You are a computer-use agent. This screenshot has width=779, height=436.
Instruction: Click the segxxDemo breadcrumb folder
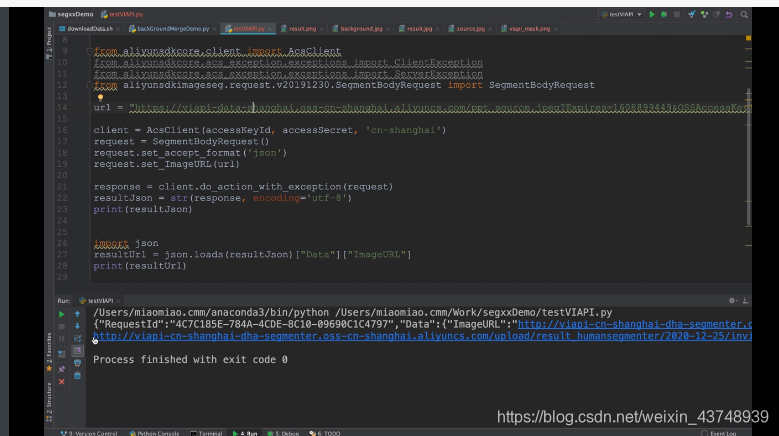click(x=71, y=14)
